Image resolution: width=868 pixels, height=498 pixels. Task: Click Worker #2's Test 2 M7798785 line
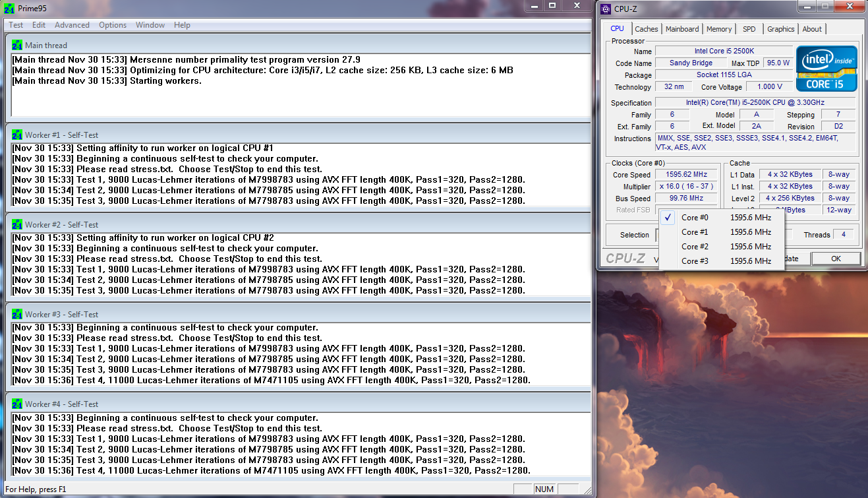(269, 280)
